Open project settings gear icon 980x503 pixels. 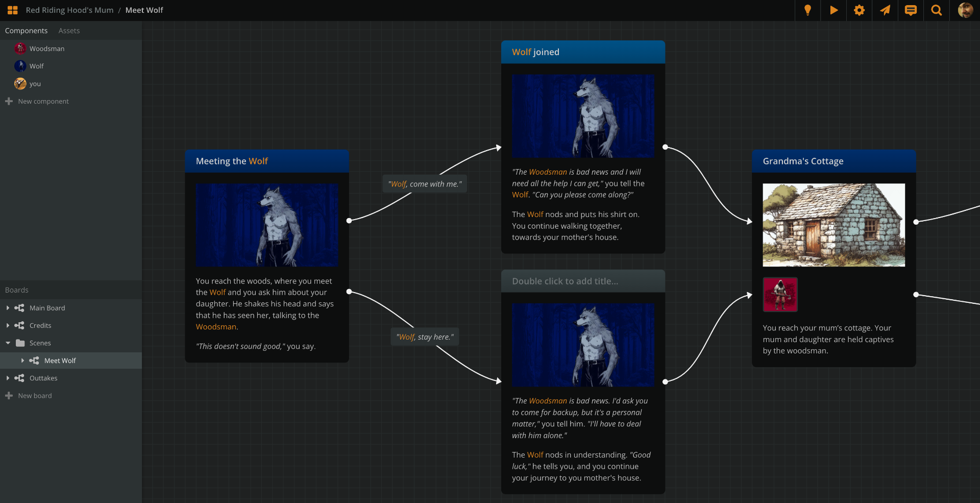859,10
